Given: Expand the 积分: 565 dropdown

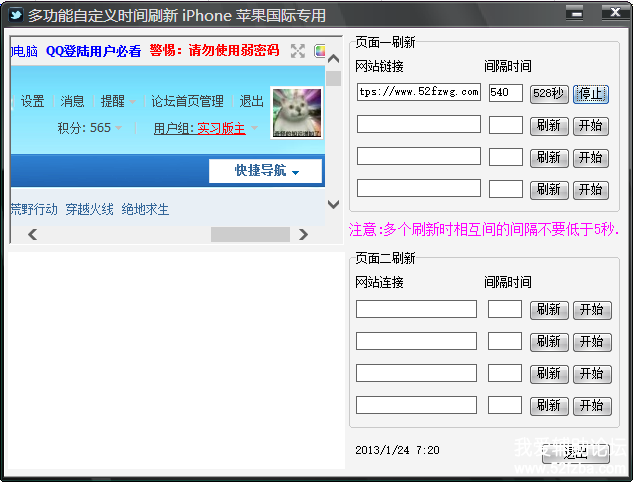Looking at the screenshot, I should tap(119, 128).
